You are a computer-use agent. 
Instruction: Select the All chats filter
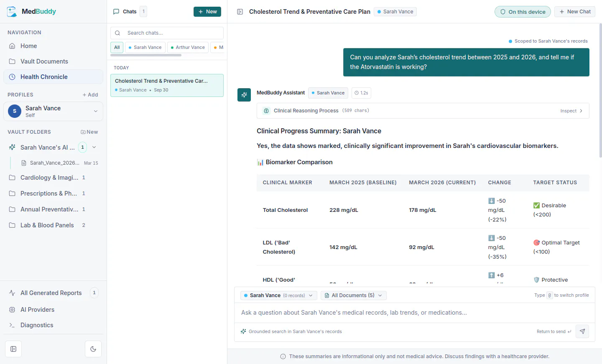(117, 47)
